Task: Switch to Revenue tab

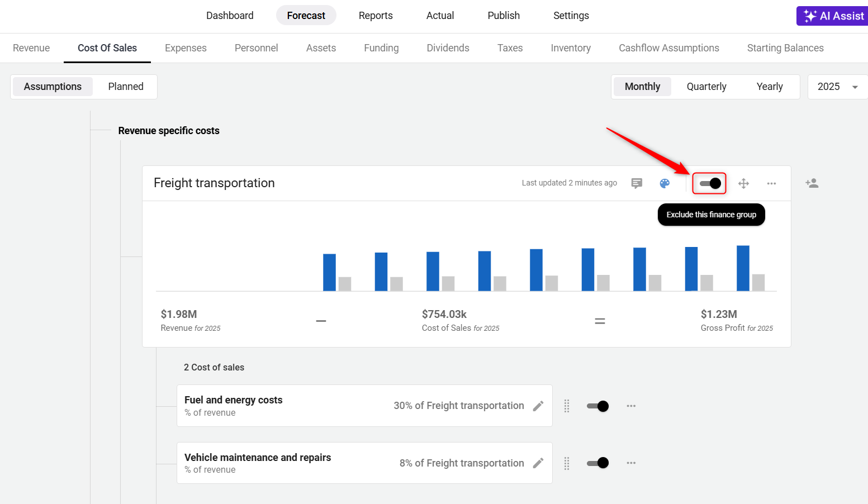Action: click(31, 48)
